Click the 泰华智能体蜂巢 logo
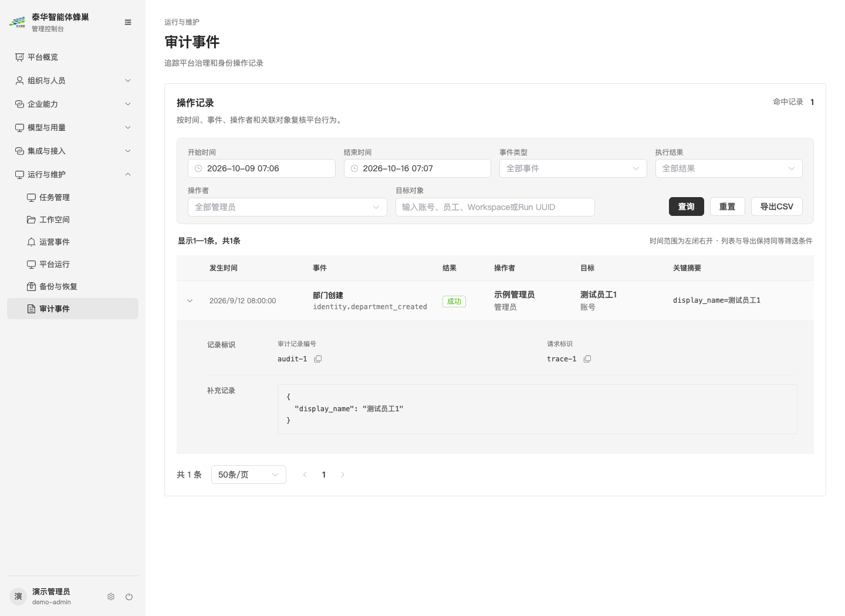The image size is (845, 616). tap(17, 22)
